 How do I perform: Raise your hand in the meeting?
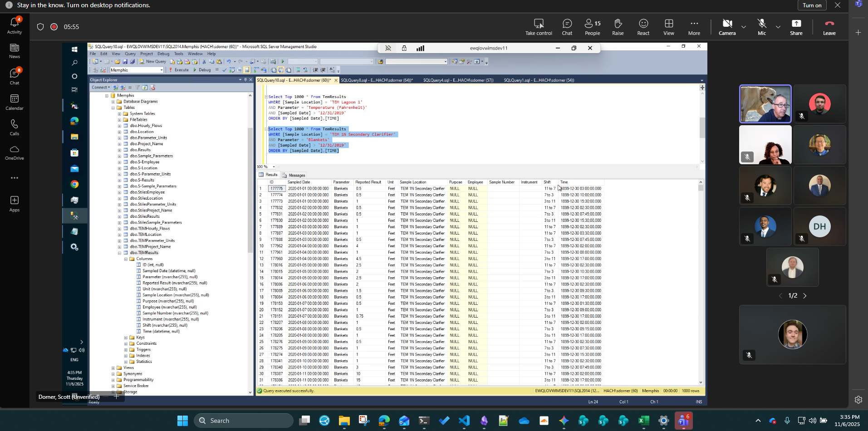pyautogui.click(x=618, y=27)
